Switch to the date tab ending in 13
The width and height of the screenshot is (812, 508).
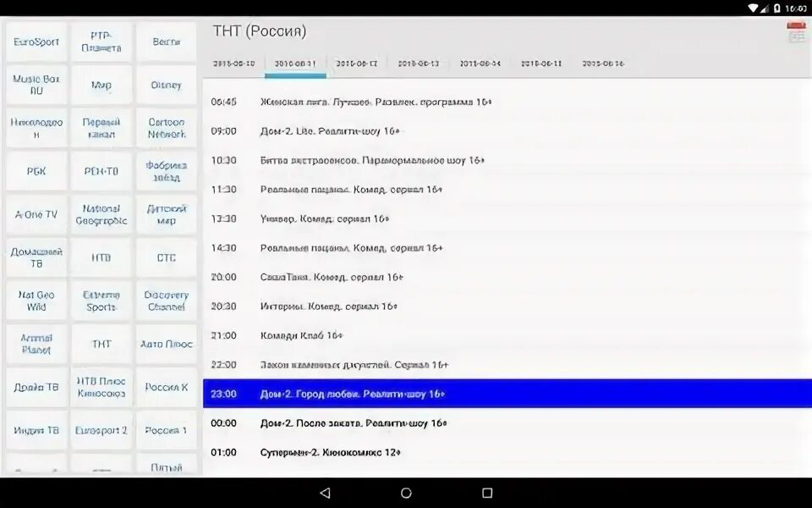click(419, 63)
